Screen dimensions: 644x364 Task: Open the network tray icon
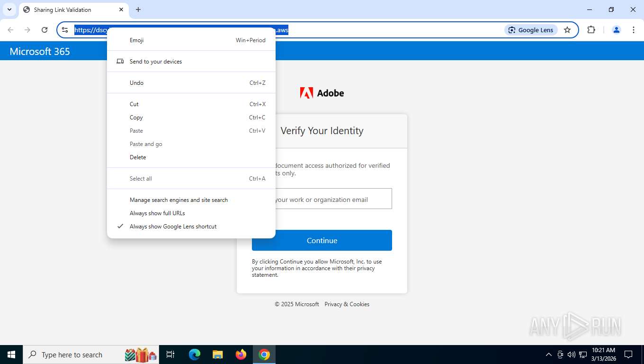(x=583, y=355)
